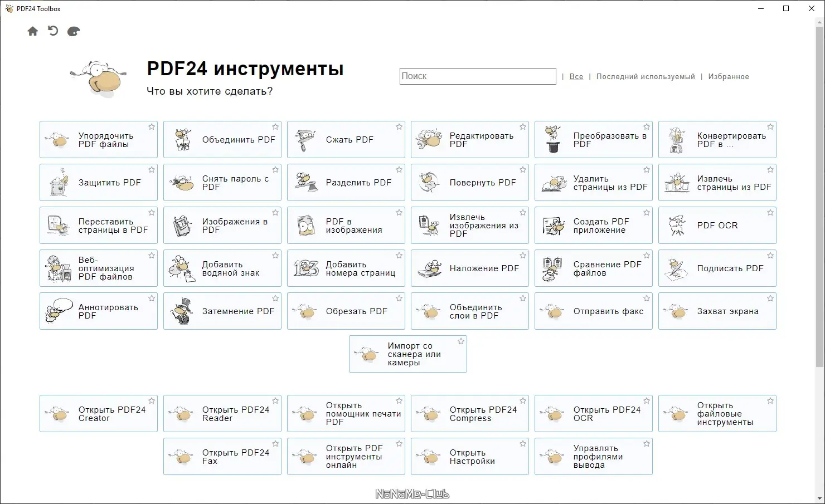Click the Редактировать PDF tool icon
825x504 pixels.
pos(429,140)
